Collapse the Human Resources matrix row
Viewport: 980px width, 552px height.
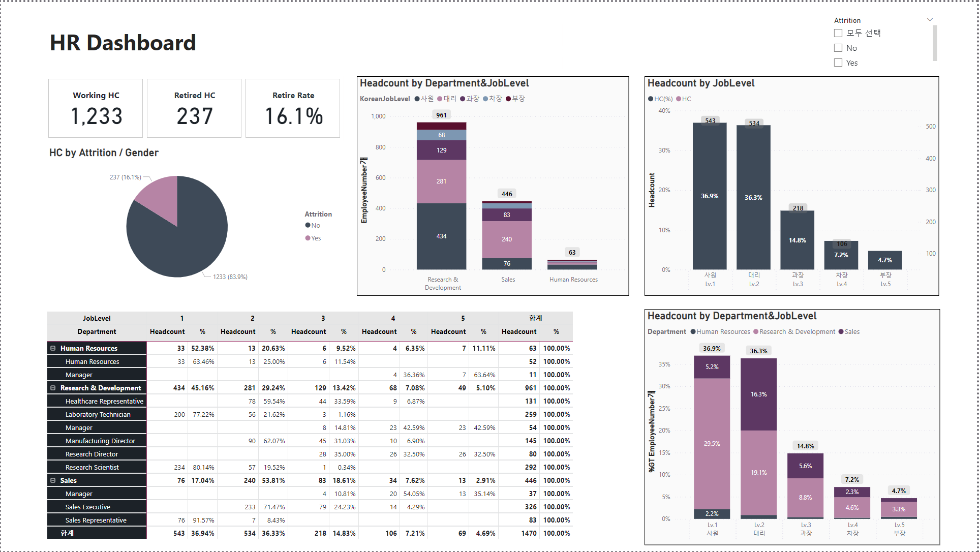53,348
